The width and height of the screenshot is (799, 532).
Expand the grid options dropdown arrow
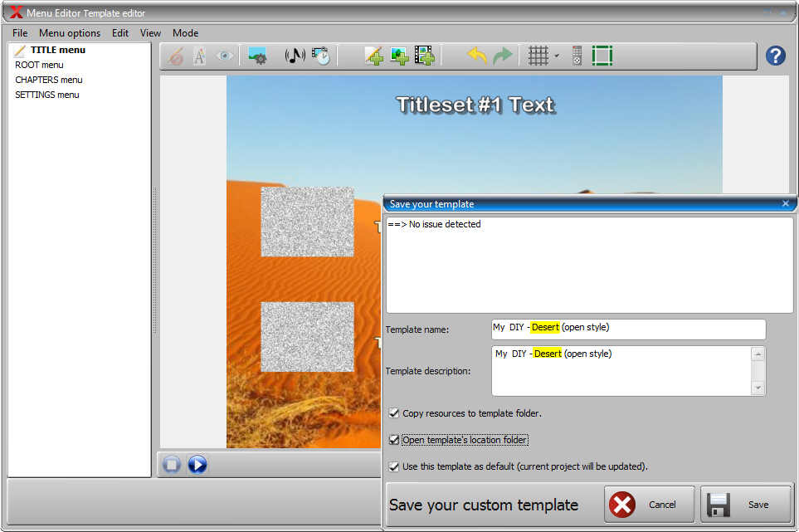[x=557, y=56]
